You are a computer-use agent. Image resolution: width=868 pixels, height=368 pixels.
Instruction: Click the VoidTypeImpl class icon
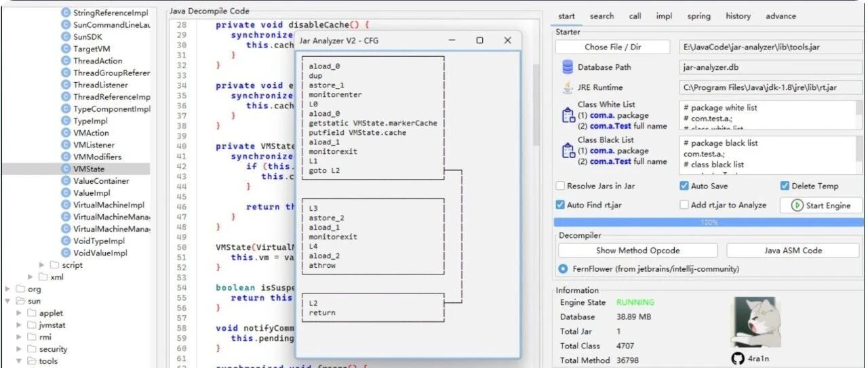[66, 241]
